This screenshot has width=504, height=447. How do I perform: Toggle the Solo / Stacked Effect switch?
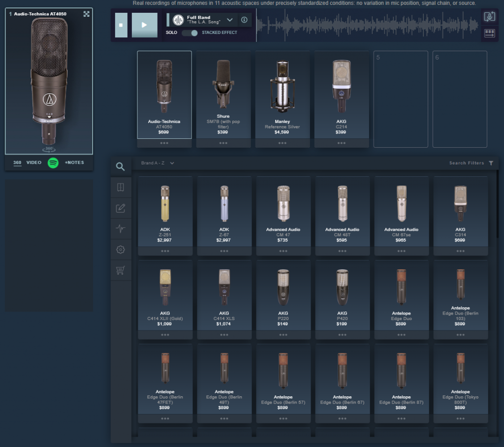pyautogui.click(x=190, y=33)
